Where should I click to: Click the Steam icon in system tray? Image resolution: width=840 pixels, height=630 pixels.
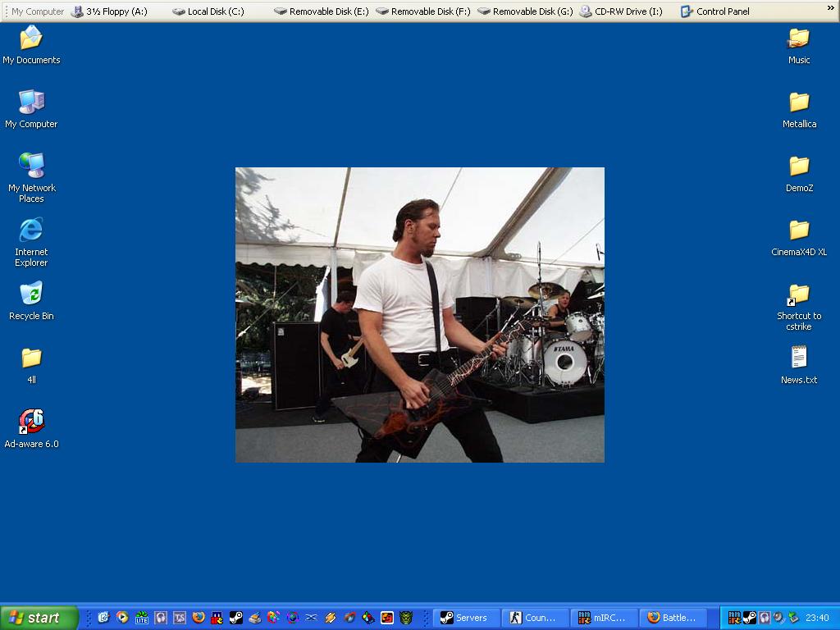pyautogui.click(x=750, y=618)
